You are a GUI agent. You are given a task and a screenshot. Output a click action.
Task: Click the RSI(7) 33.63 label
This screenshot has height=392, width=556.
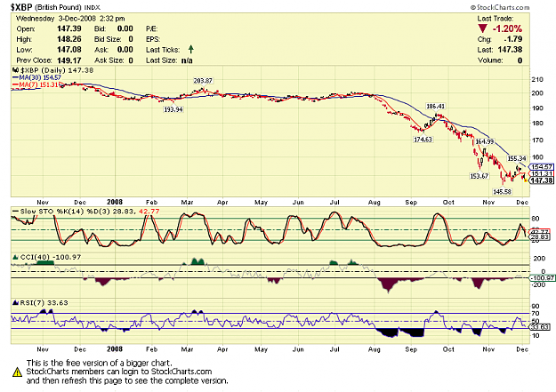coord(44,303)
